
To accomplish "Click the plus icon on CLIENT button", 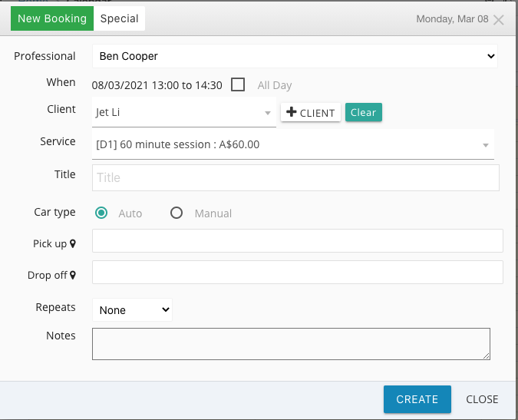I will point(291,111).
